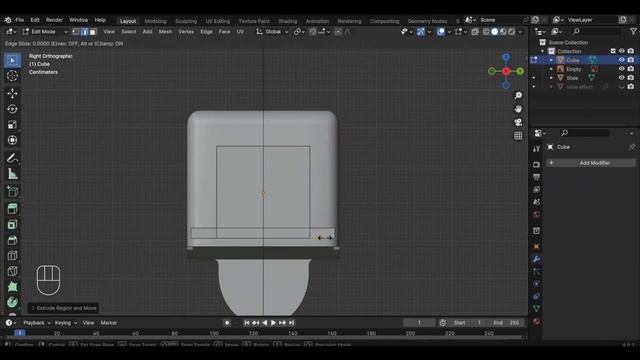This screenshot has width=640, height=360.
Task: Click the zoom viewport magnifier icon
Action: coord(518,96)
